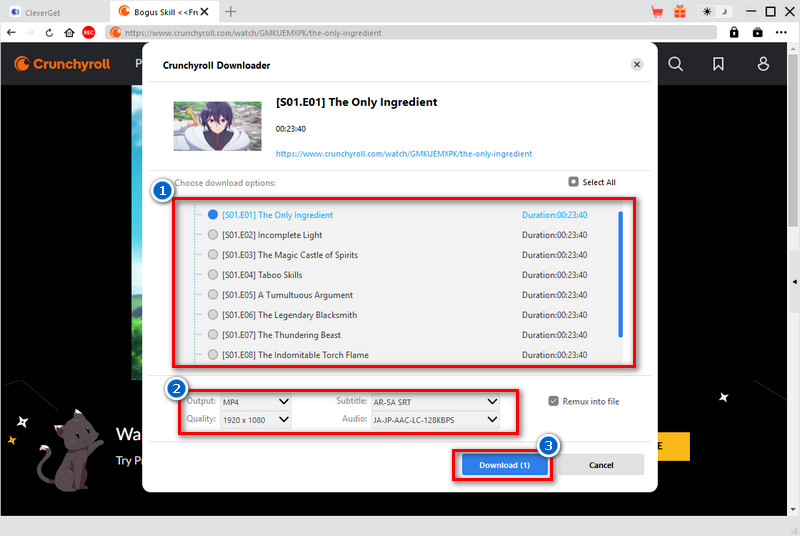The image size is (800, 536).
Task: Go back with the browser back arrow
Action: [11, 33]
